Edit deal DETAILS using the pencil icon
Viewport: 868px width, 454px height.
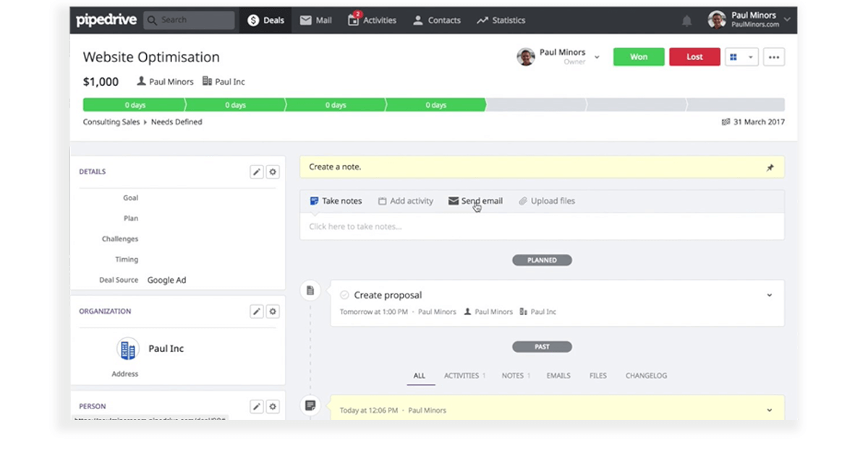pos(257,171)
